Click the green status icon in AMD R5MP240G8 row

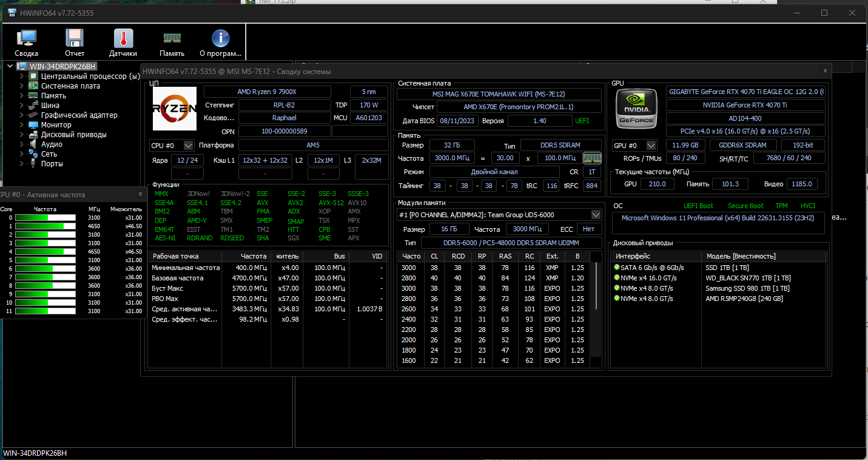pyautogui.click(x=617, y=299)
